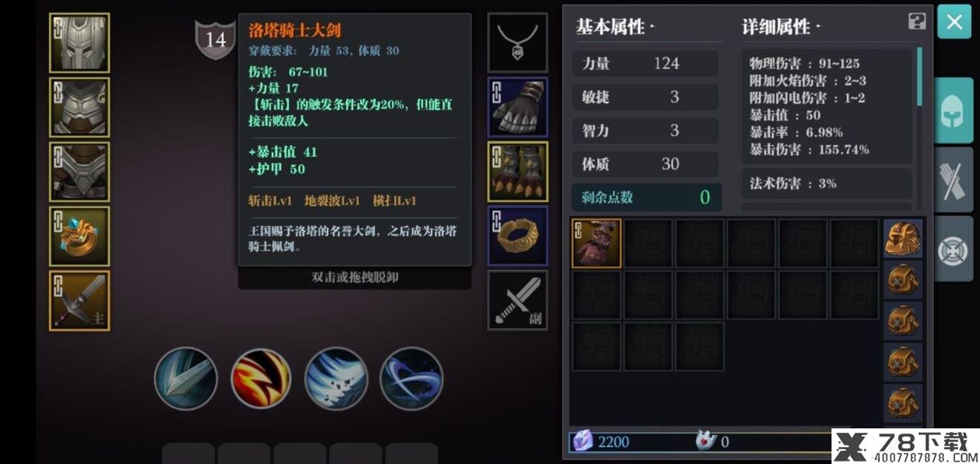Activate the fire lightning skill icon
980x464 pixels.
pyautogui.click(x=261, y=379)
